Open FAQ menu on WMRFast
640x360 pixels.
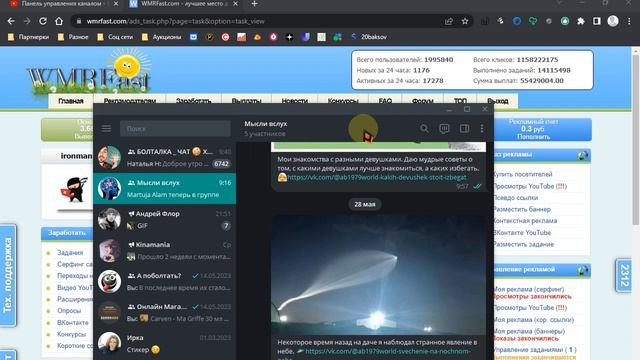pos(385,101)
